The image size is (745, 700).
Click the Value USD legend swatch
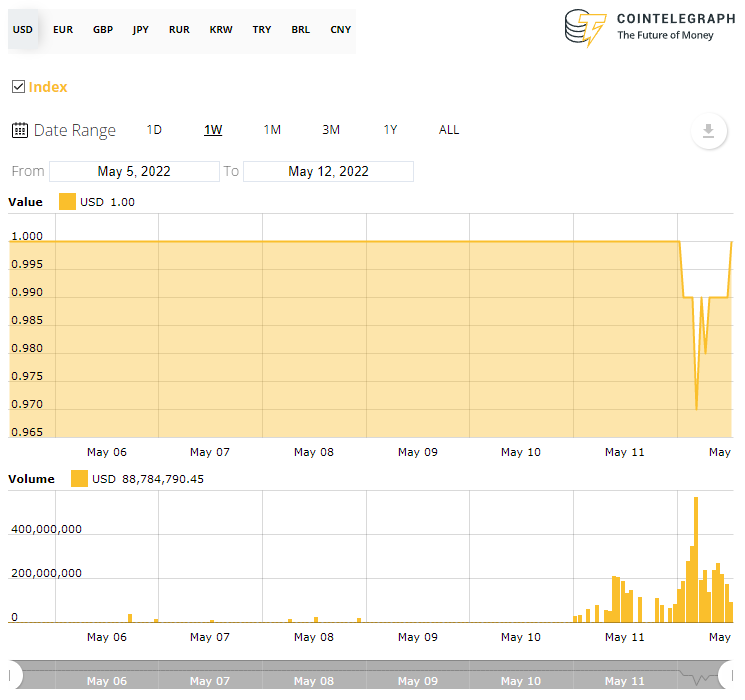coord(67,202)
